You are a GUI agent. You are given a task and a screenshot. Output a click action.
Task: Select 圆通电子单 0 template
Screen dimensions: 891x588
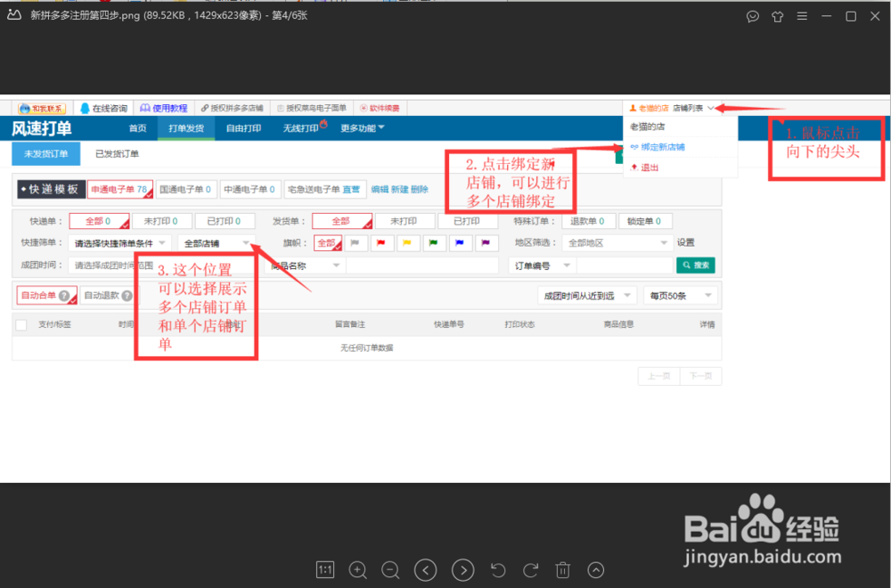(185, 189)
